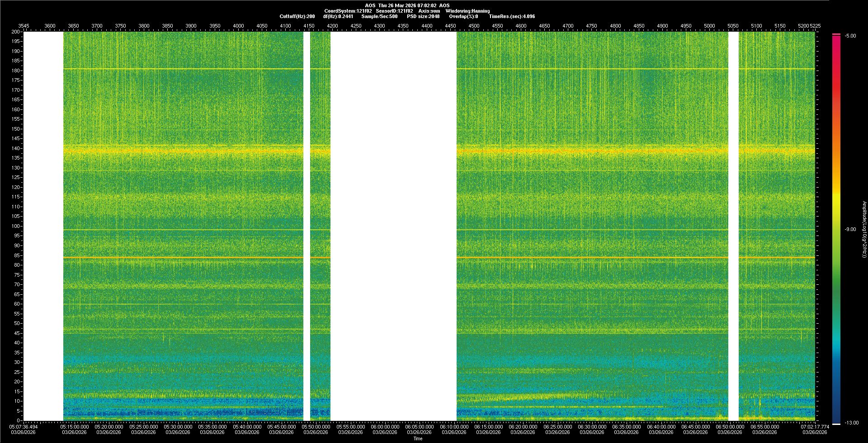868x443 pixels.
Task: Click the -5.00 label at the colorbar top
Action: 850,36
